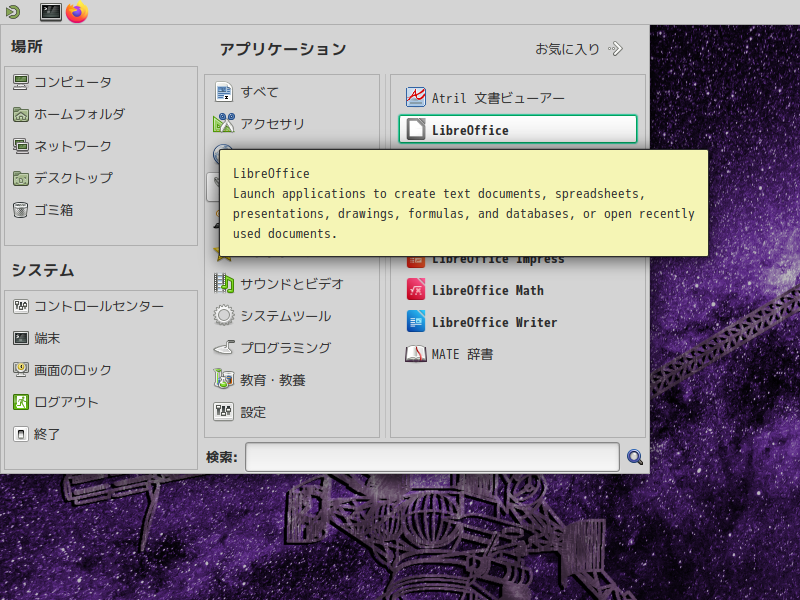The height and width of the screenshot is (600, 800).
Task: Open デスクトップ desktop folder icon
Action: point(20,178)
